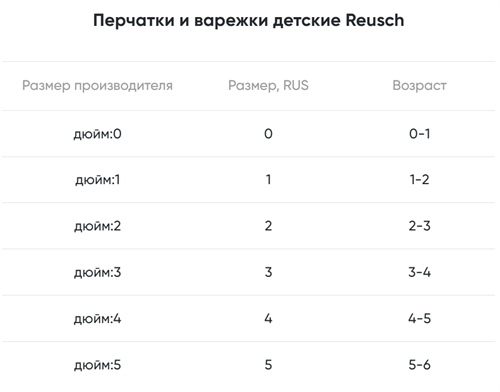Viewport: 500px width, 392px height.
Task: Click the title Перчатки и варежки детские Reusch
Action: click(249, 21)
